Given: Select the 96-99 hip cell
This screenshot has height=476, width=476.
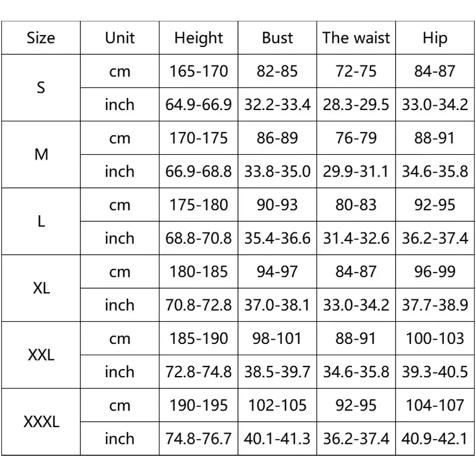Looking at the screenshot, I should [434, 272].
